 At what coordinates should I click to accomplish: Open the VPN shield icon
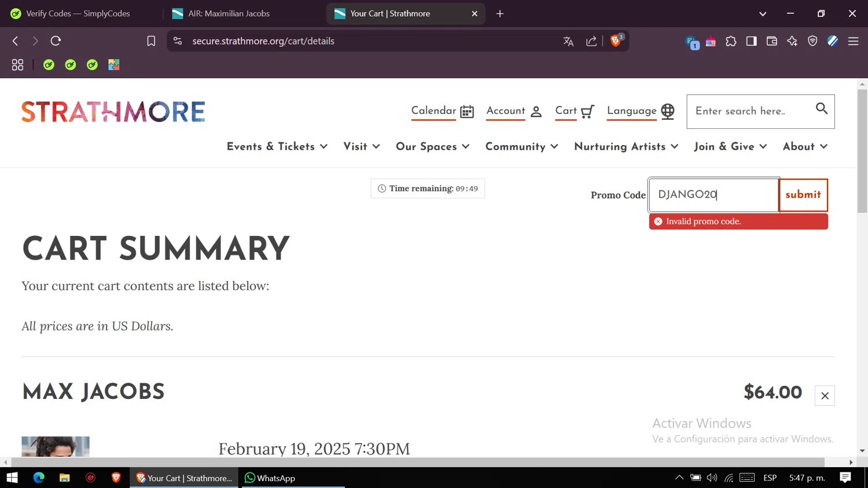click(x=812, y=41)
